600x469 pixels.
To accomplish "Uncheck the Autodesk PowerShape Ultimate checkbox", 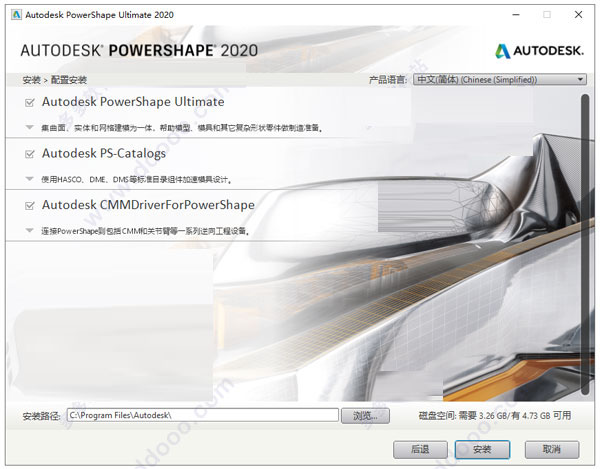I will (29, 103).
